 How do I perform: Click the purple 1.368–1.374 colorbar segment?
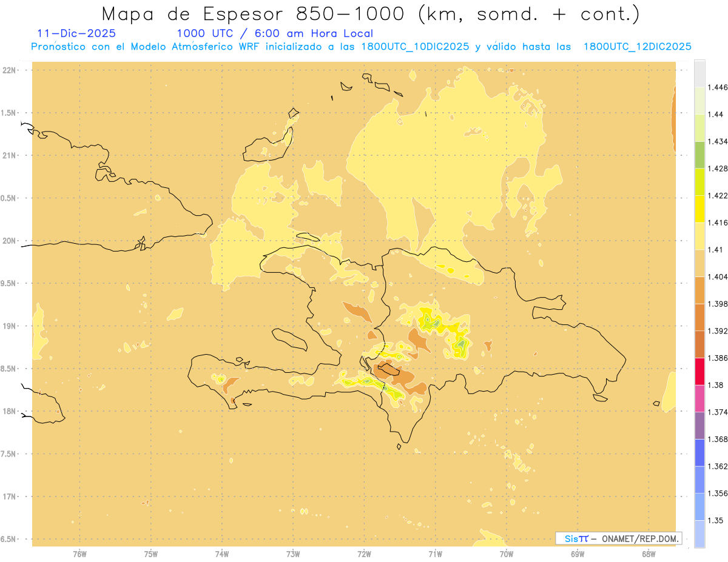tap(699, 426)
